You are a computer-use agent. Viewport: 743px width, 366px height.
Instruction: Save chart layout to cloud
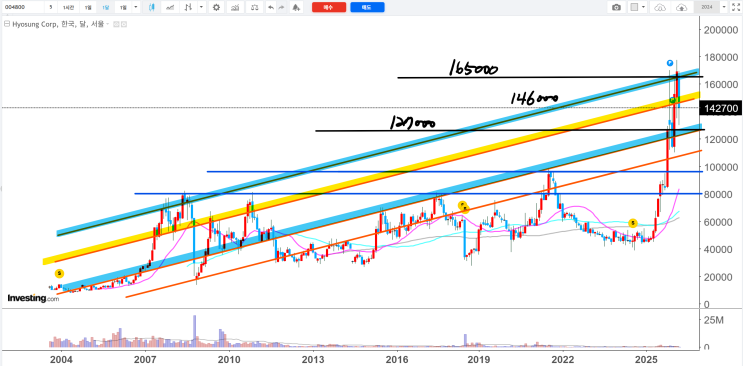pyautogui.click(x=681, y=7)
